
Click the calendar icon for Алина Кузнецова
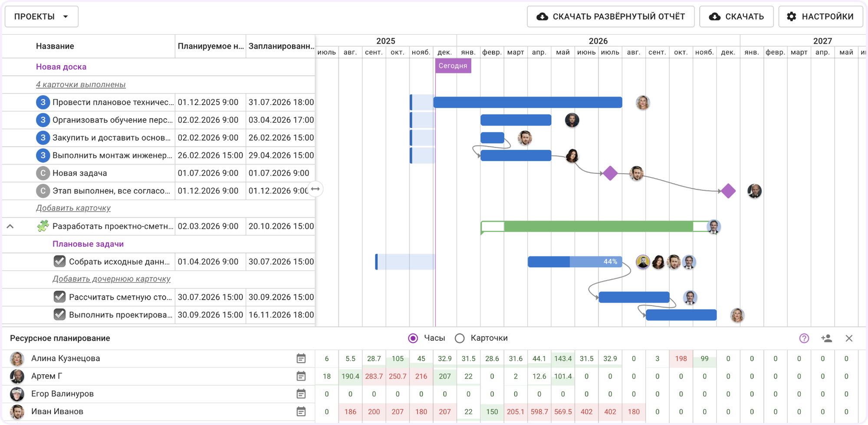(301, 359)
